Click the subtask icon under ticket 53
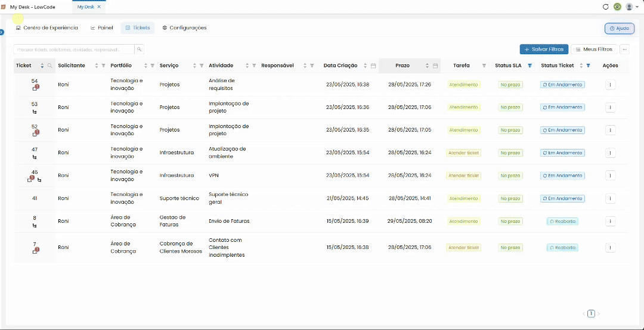 pyautogui.click(x=35, y=111)
